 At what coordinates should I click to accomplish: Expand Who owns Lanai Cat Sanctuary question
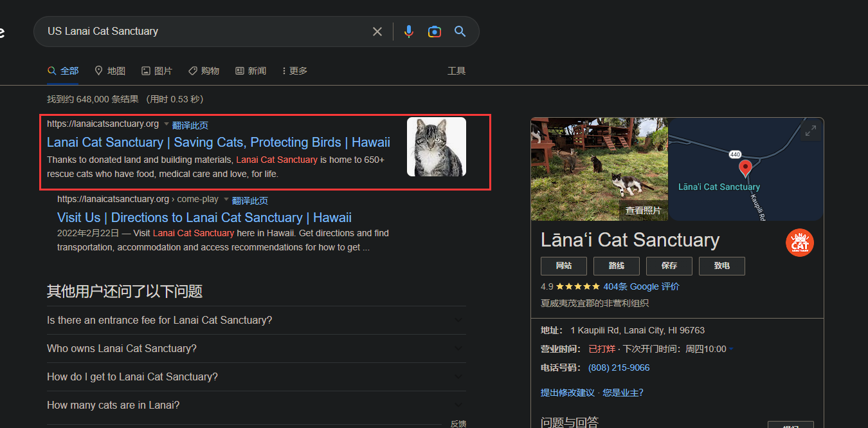257,348
